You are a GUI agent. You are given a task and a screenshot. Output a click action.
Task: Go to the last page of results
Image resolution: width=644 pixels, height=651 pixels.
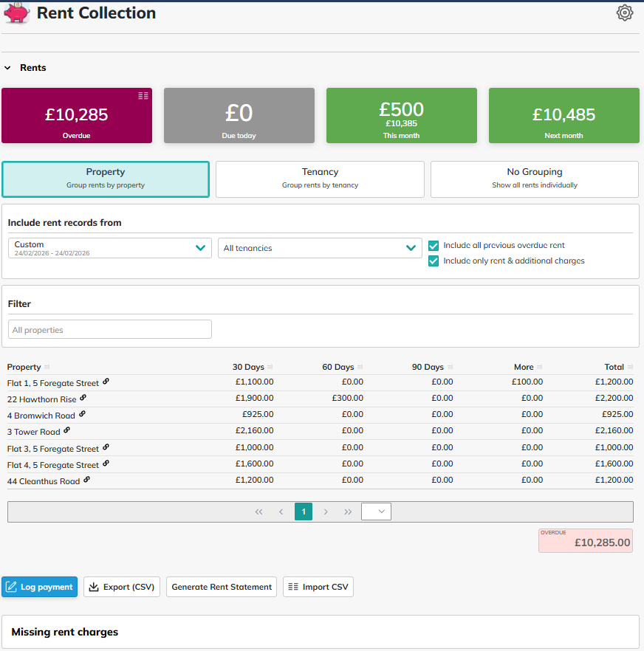click(x=348, y=512)
